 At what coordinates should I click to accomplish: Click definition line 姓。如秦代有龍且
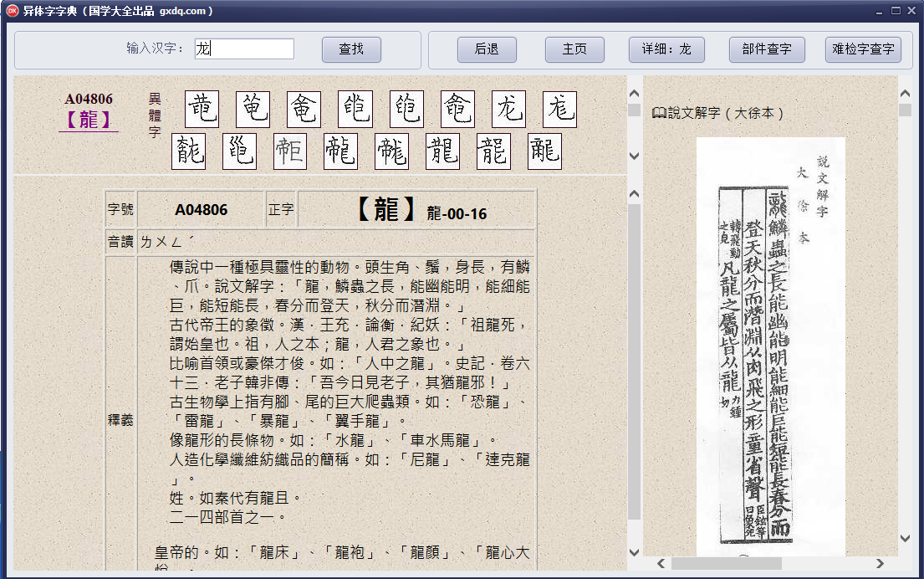[236, 498]
